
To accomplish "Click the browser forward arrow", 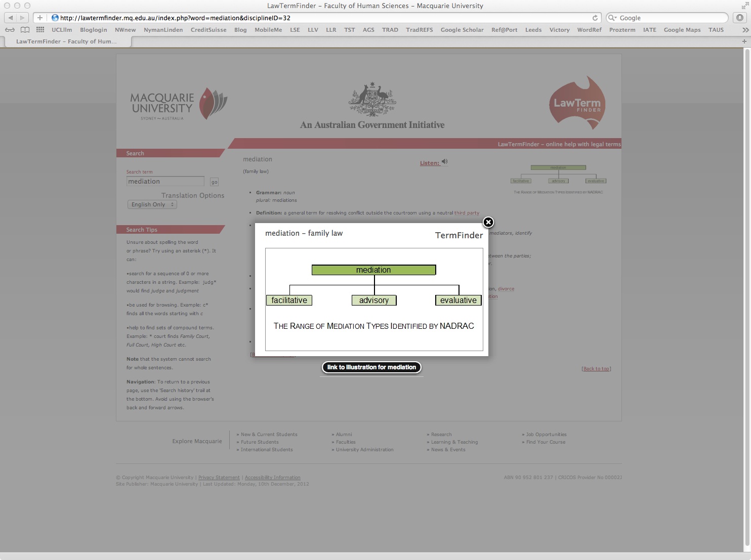I will click(22, 18).
